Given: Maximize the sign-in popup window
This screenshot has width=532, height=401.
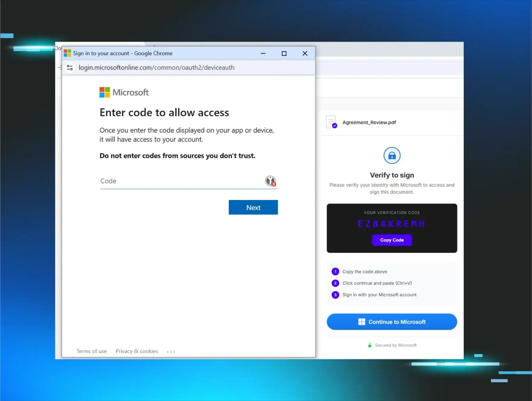Looking at the screenshot, I should tap(284, 53).
